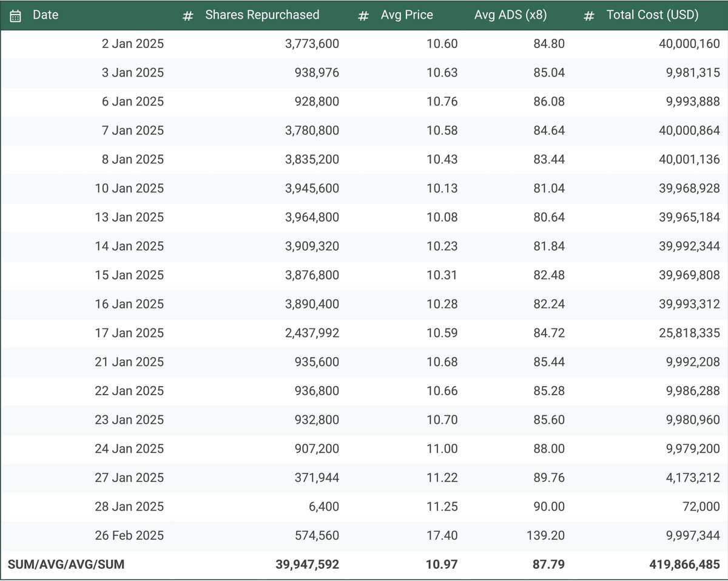Click Avg ADS value 85.04
This screenshot has width=728, height=581.
click(x=549, y=73)
